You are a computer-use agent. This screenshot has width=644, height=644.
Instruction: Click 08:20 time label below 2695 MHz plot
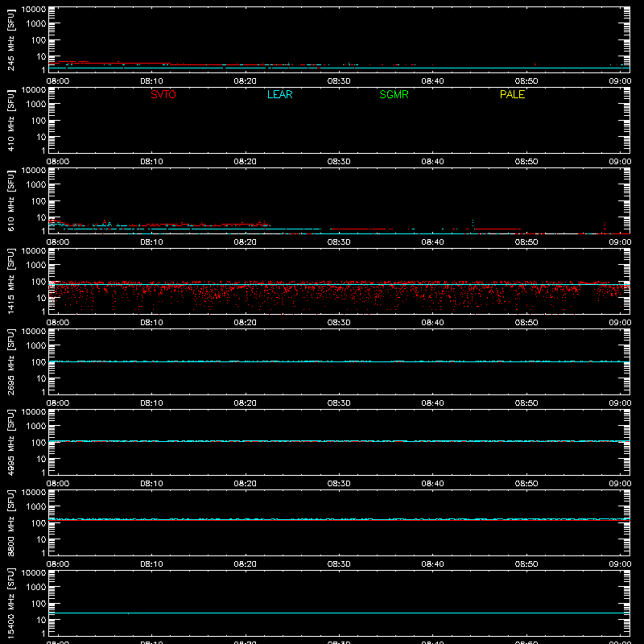point(246,403)
